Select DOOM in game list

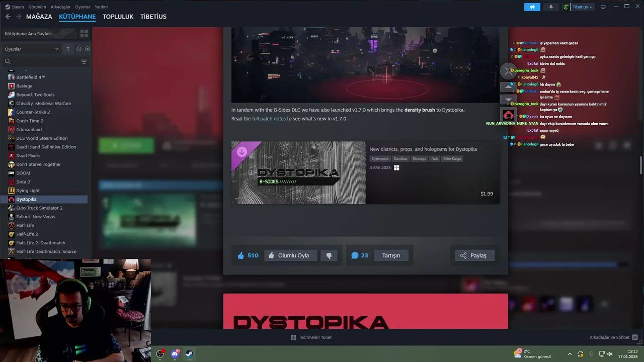point(23,173)
